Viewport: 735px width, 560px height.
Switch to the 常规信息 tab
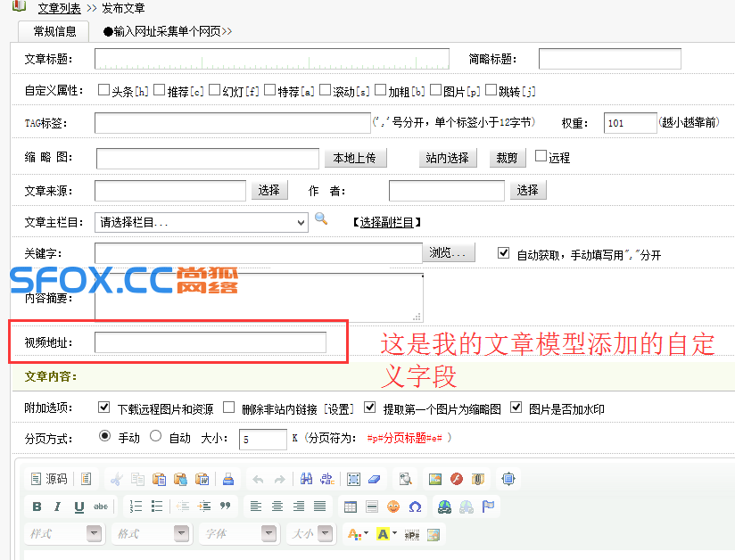54,31
